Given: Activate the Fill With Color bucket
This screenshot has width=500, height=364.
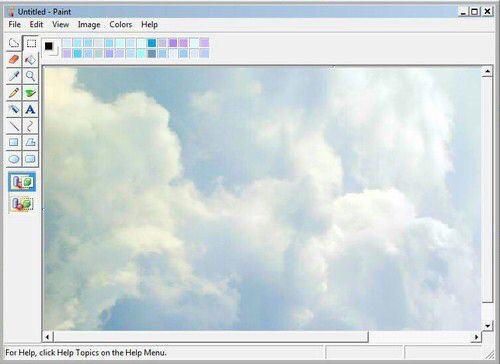Looking at the screenshot, I should [x=31, y=60].
